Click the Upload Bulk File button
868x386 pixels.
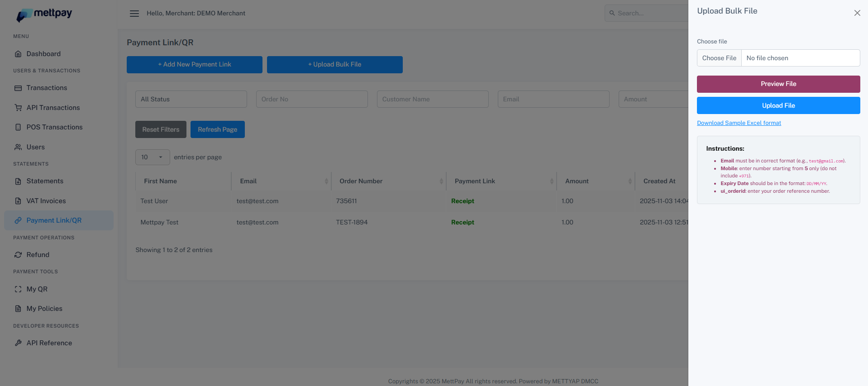(x=335, y=65)
